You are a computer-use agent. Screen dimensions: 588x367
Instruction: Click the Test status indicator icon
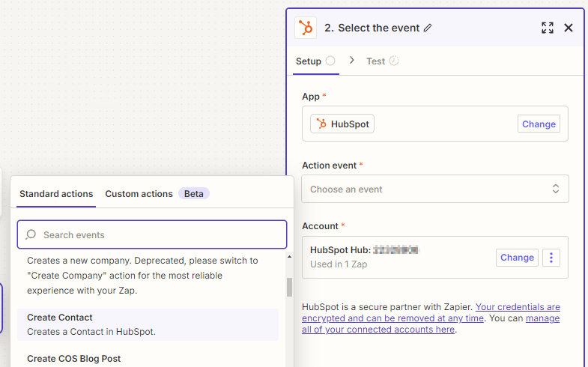pos(394,61)
